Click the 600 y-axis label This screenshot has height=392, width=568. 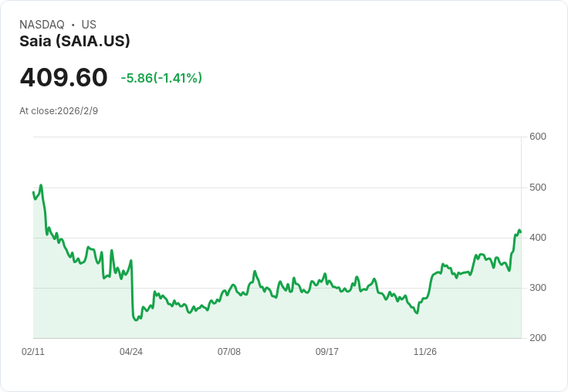538,137
